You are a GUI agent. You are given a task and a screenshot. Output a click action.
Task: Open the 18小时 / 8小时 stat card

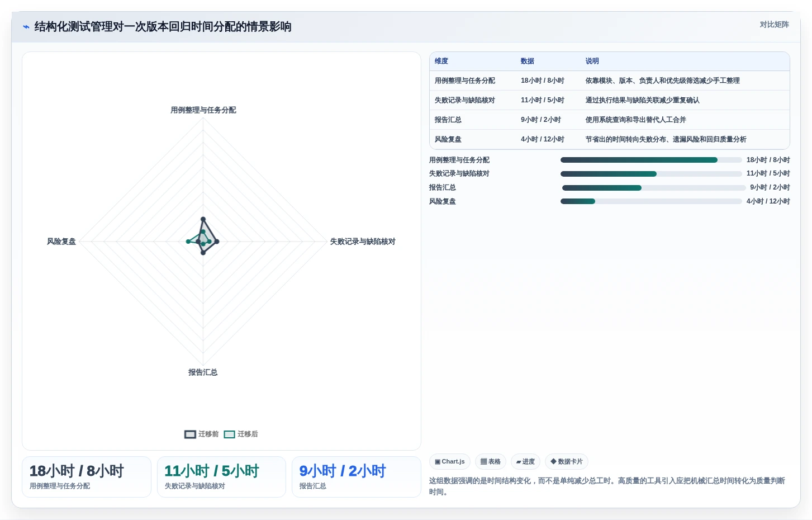click(x=87, y=477)
